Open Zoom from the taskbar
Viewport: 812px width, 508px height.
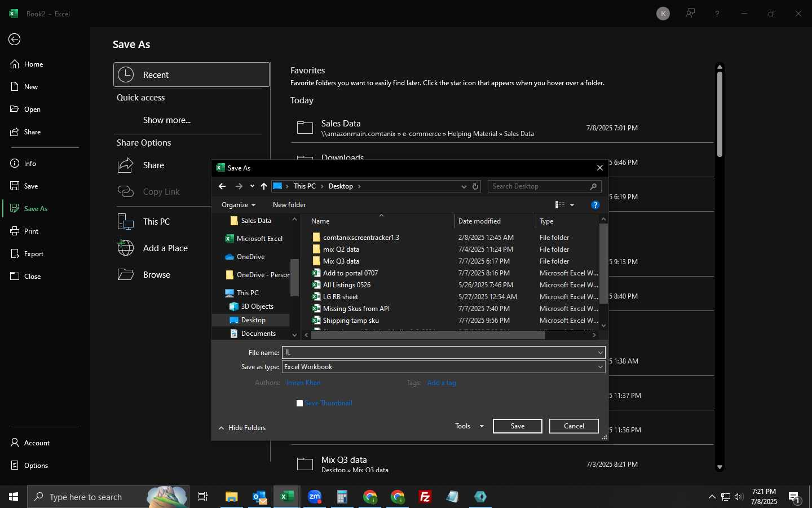[x=315, y=497]
